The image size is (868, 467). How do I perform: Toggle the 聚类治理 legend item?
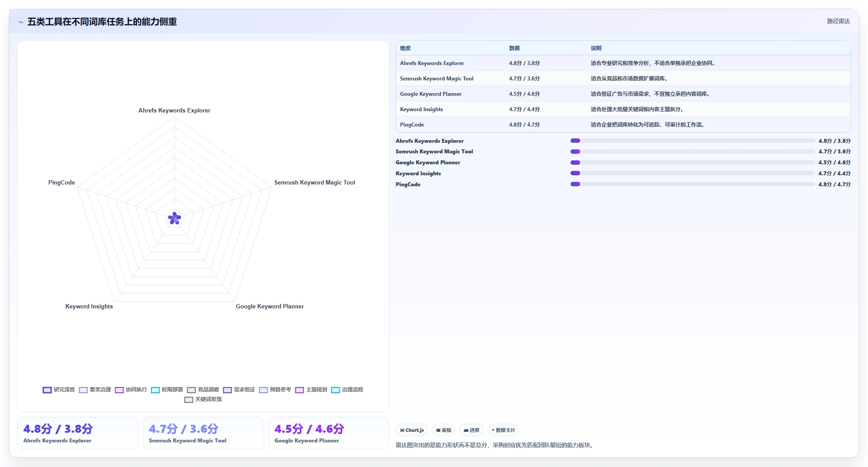pos(95,390)
